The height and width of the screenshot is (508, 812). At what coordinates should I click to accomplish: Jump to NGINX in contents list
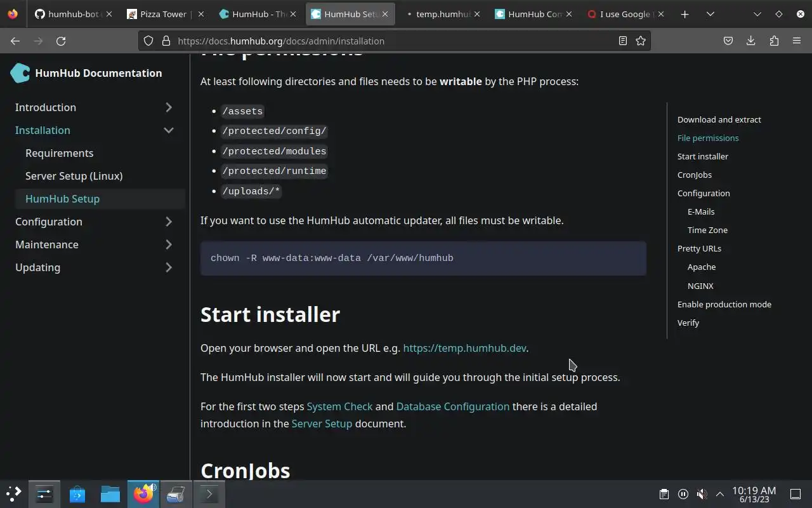[x=700, y=286]
